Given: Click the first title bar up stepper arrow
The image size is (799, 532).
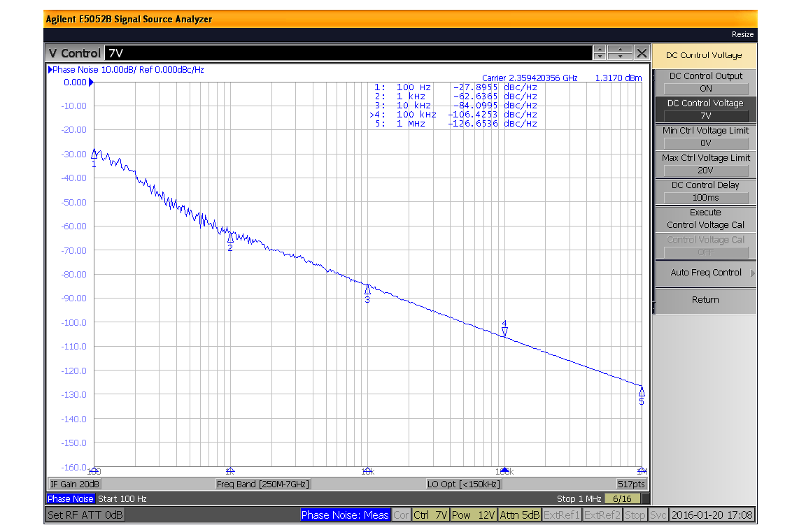Looking at the screenshot, I should click(599, 48).
